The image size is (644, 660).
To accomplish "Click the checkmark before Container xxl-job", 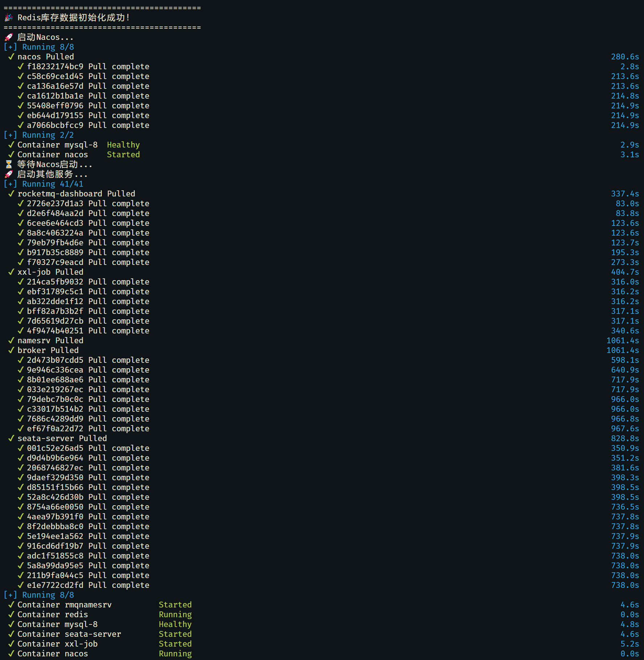I will (11, 644).
